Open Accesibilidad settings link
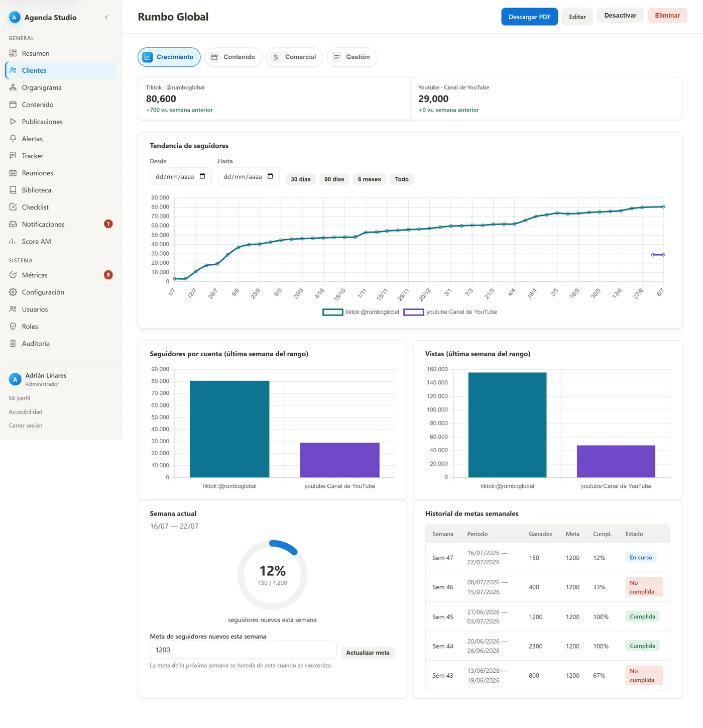703x728 pixels. click(26, 412)
